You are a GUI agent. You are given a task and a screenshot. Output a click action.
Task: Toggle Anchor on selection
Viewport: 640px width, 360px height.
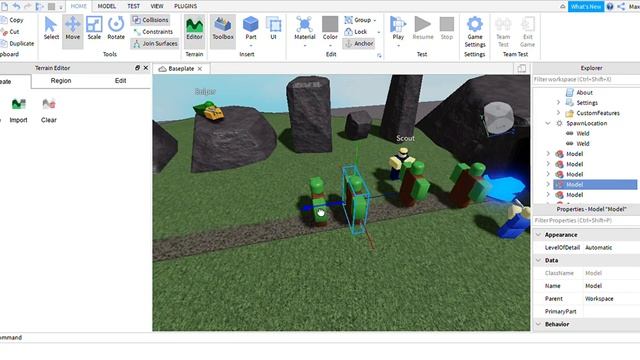[359, 43]
